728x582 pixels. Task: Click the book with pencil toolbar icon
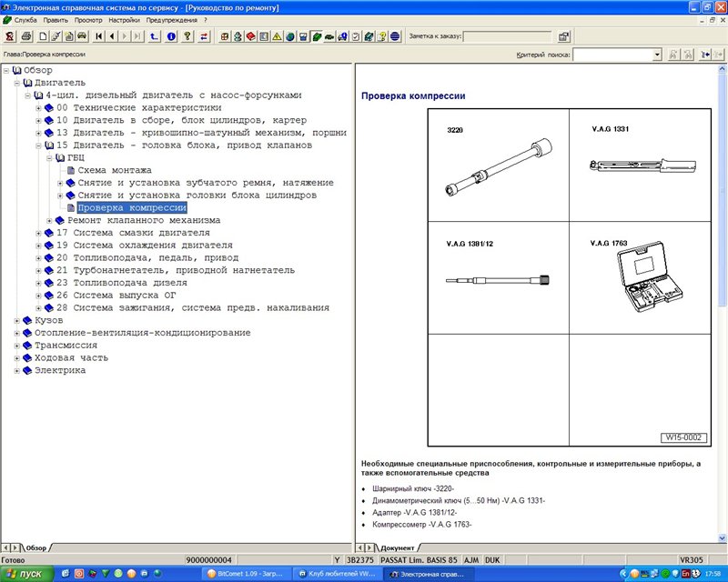point(369,36)
